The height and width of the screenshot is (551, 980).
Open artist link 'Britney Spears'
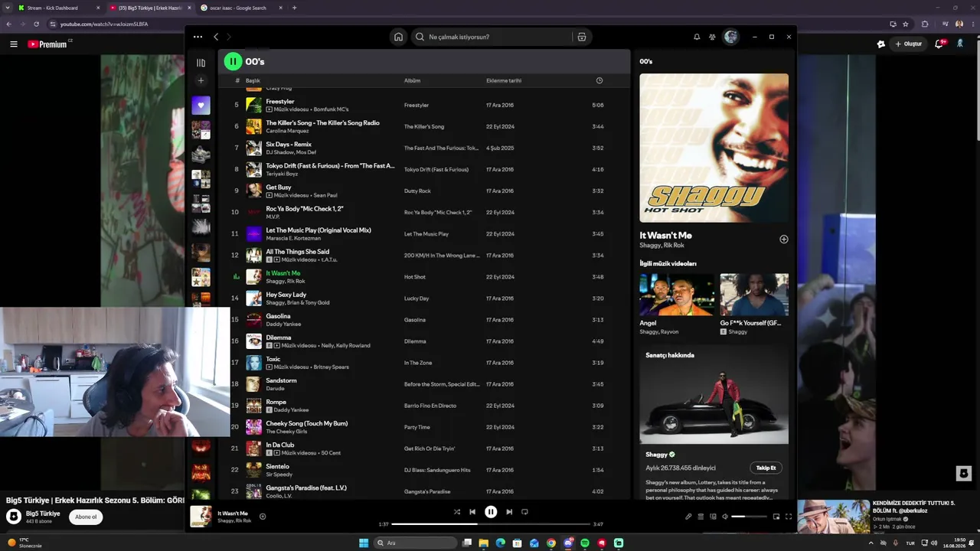330,367
